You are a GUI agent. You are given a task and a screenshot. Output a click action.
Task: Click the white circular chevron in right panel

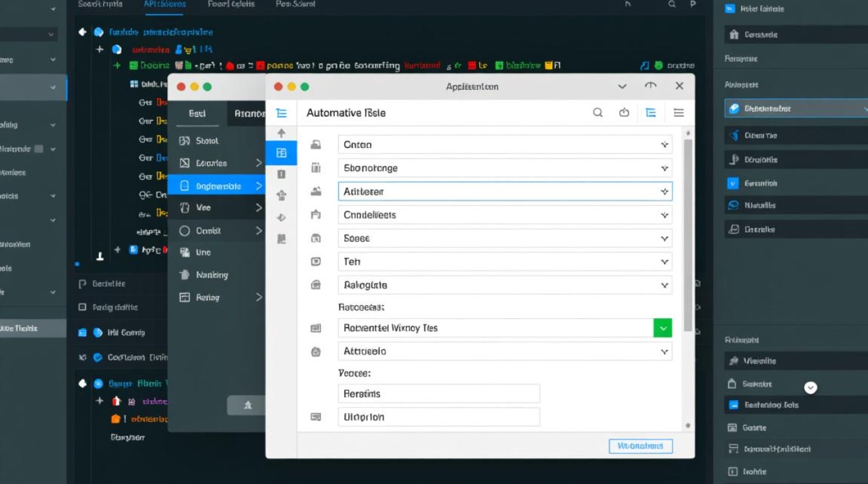pos(811,387)
